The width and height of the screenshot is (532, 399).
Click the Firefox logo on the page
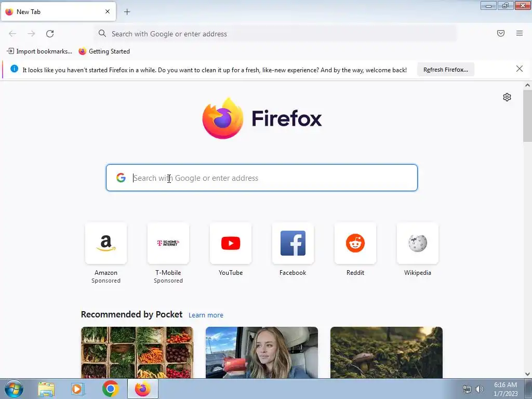262,118
